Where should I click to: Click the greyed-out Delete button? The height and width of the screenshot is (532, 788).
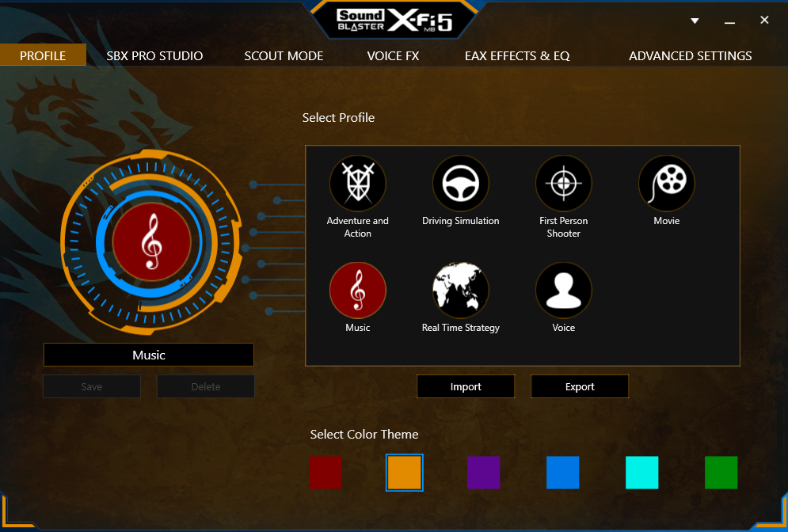[x=206, y=386]
